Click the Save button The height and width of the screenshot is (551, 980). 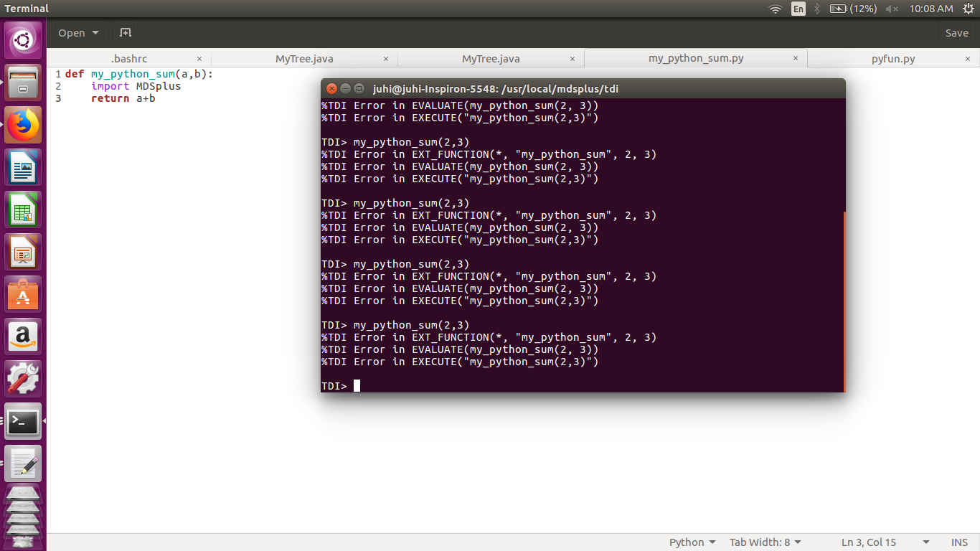957,32
